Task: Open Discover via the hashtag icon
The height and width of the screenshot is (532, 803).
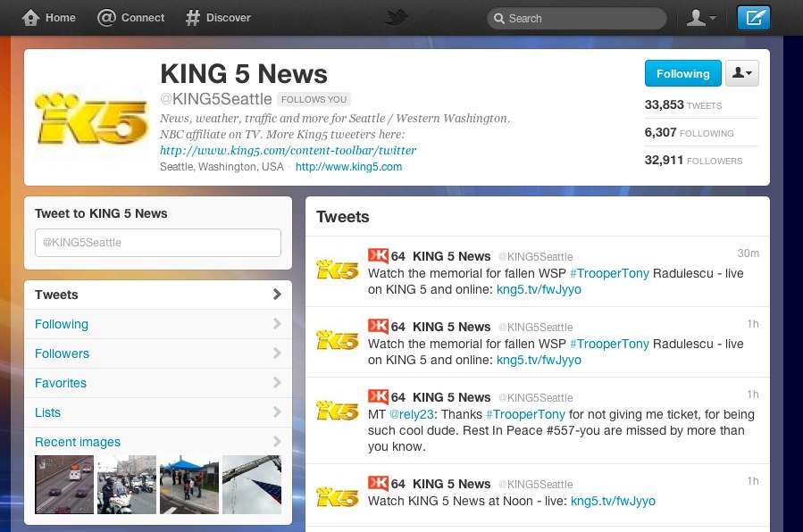Action: coord(193,18)
